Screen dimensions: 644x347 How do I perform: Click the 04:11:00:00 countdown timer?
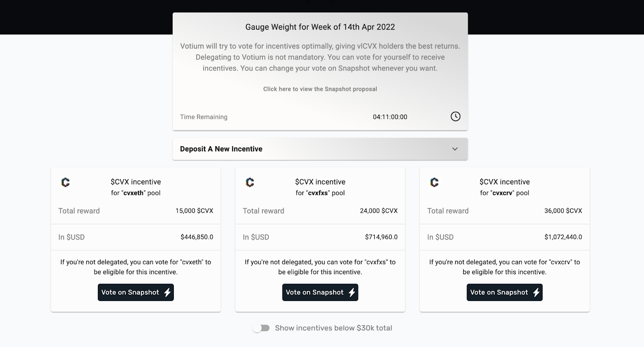click(390, 117)
